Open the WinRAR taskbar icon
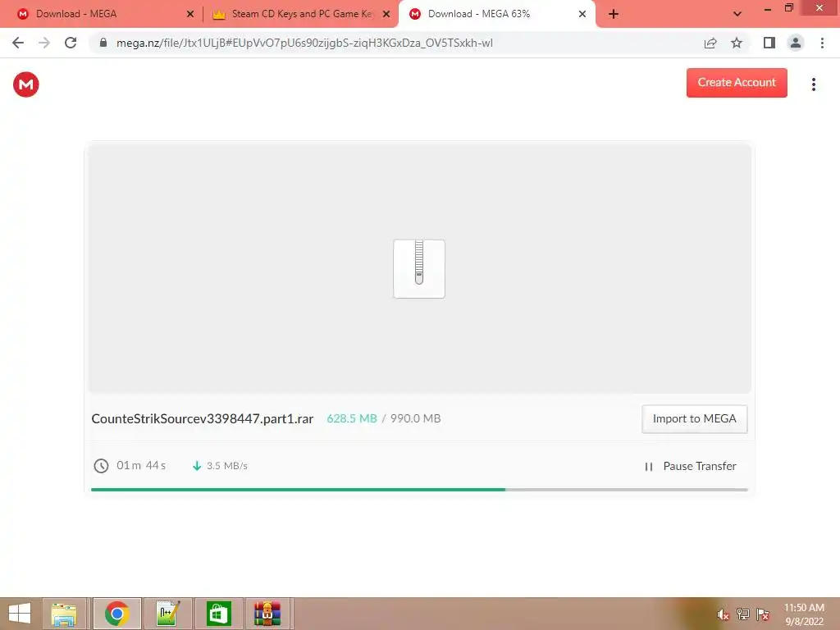Viewport: 840px width, 630px height. click(267, 614)
